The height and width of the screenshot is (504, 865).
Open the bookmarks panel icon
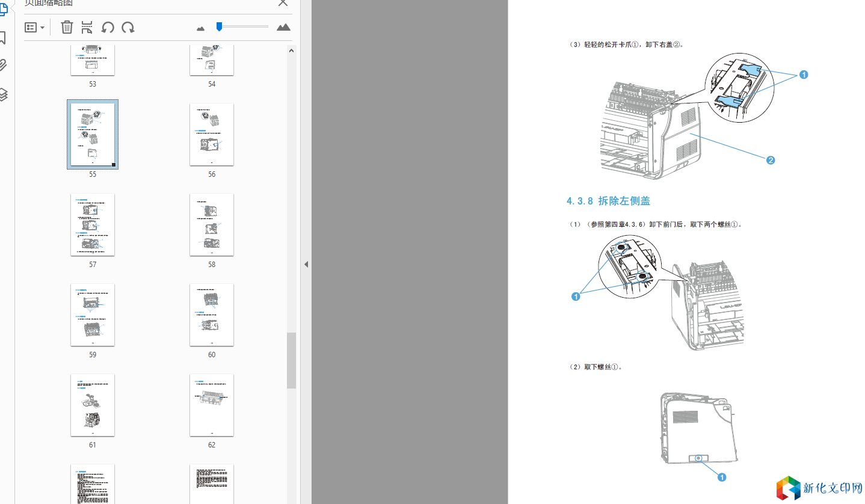(3, 38)
